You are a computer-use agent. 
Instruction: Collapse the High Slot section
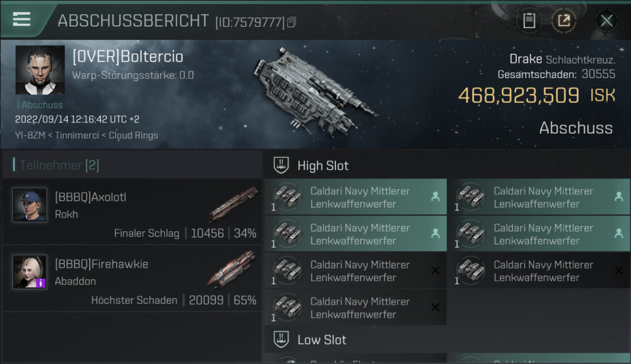(323, 165)
